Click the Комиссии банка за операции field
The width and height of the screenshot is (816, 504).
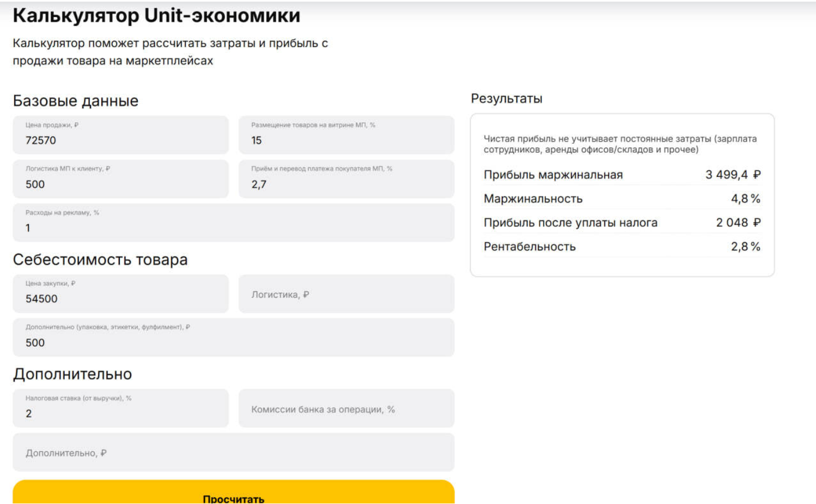[346, 408]
